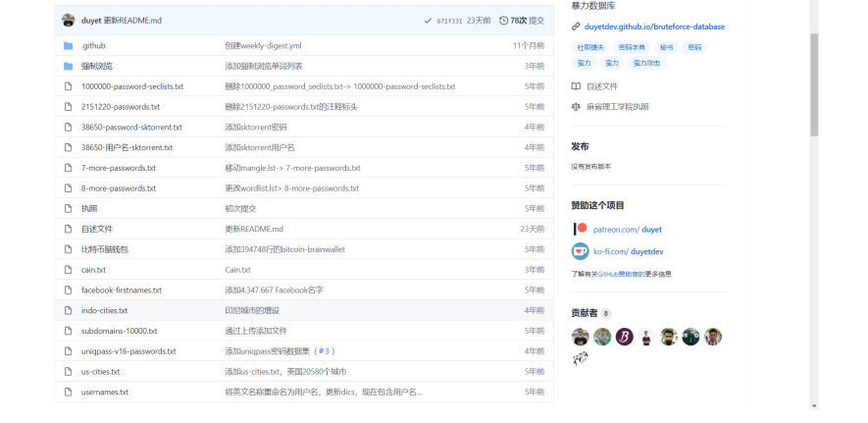
Task: Click the purple B contributor avatar
Action: (625, 337)
